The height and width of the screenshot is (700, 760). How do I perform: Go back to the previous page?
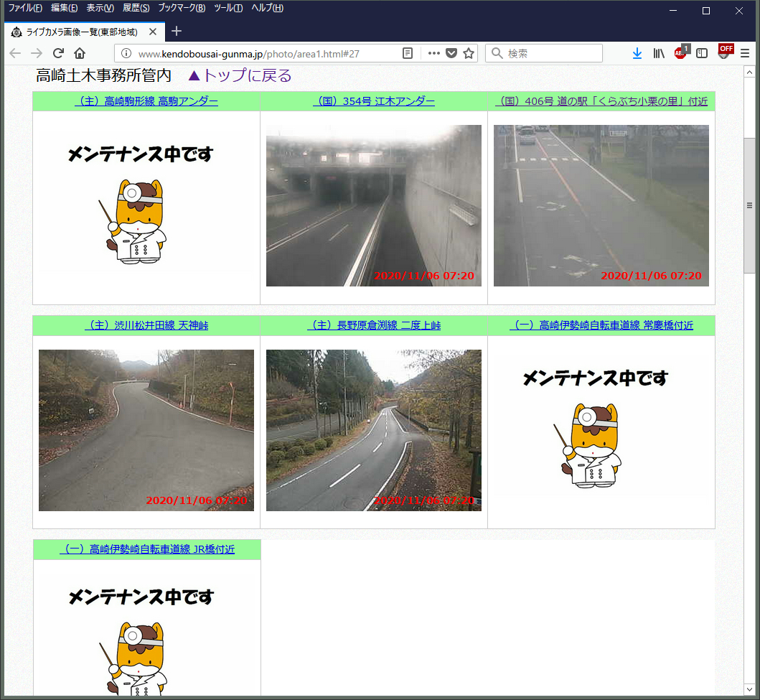pos(15,53)
